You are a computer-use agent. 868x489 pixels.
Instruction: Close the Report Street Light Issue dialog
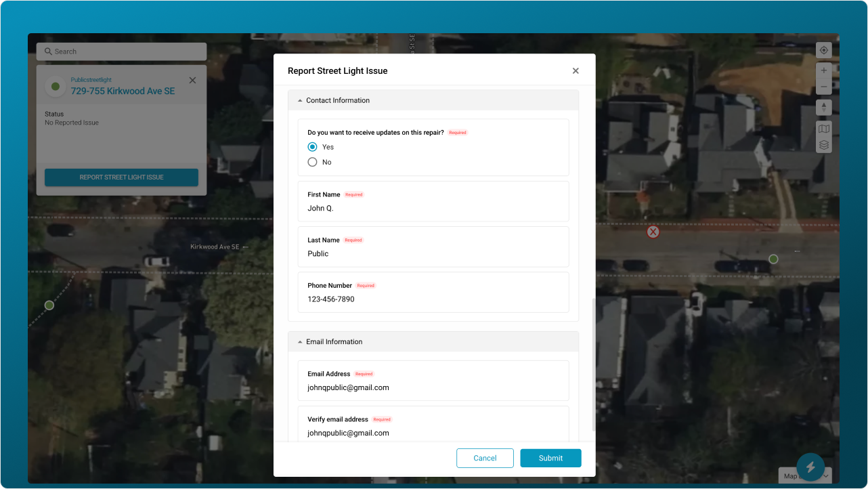576,71
